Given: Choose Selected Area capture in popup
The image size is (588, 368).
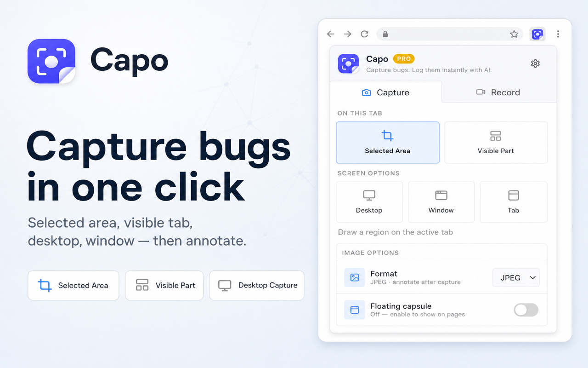Looking at the screenshot, I should point(388,143).
